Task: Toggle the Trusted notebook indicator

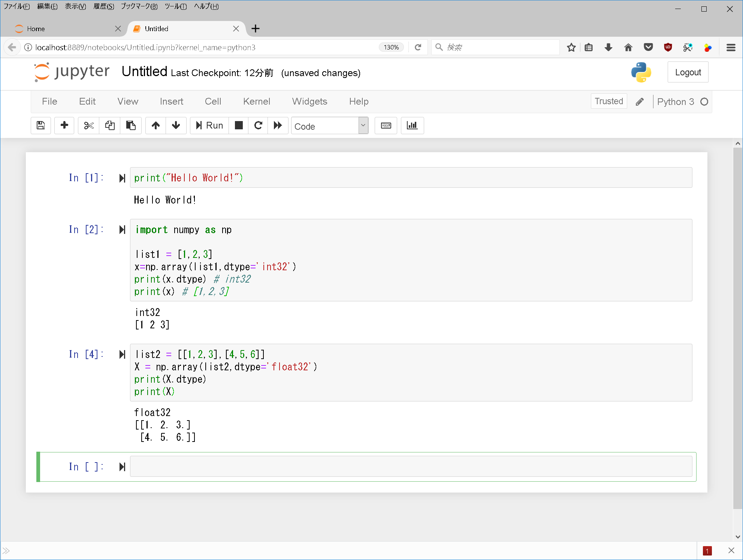Action: [608, 101]
